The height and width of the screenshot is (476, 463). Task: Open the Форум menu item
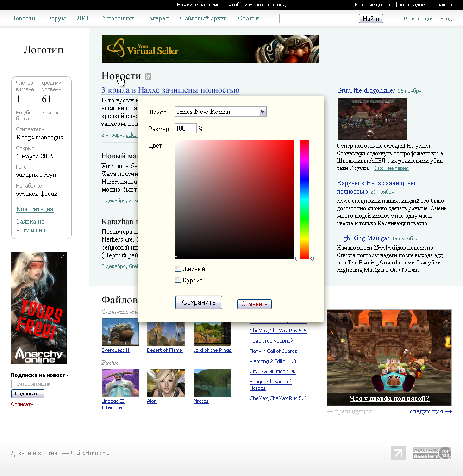coord(56,19)
